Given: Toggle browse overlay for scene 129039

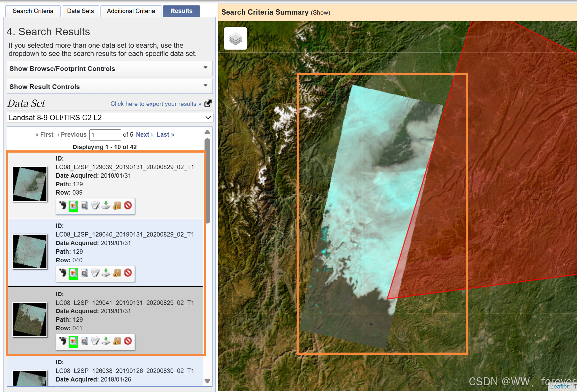Looking at the screenshot, I should [73, 206].
